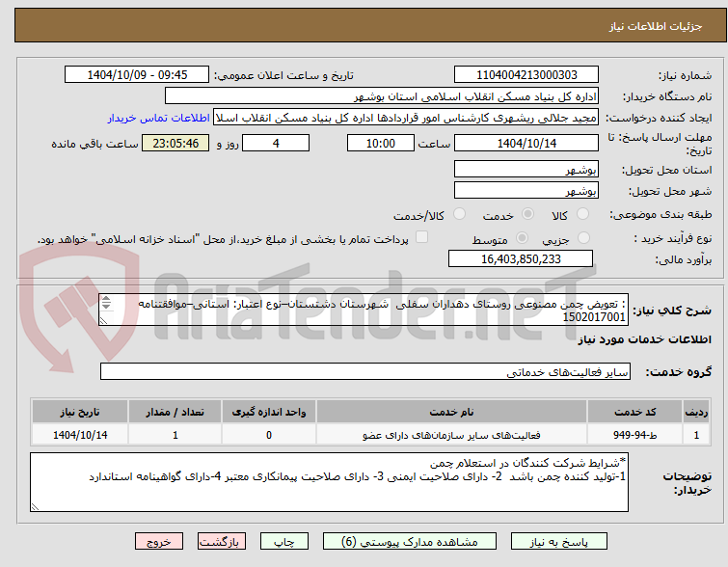728x567 pixels.
Task: Click scroll down arrow in شرح کلی نیاز box
Action: pyautogui.click(x=106, y=306)
